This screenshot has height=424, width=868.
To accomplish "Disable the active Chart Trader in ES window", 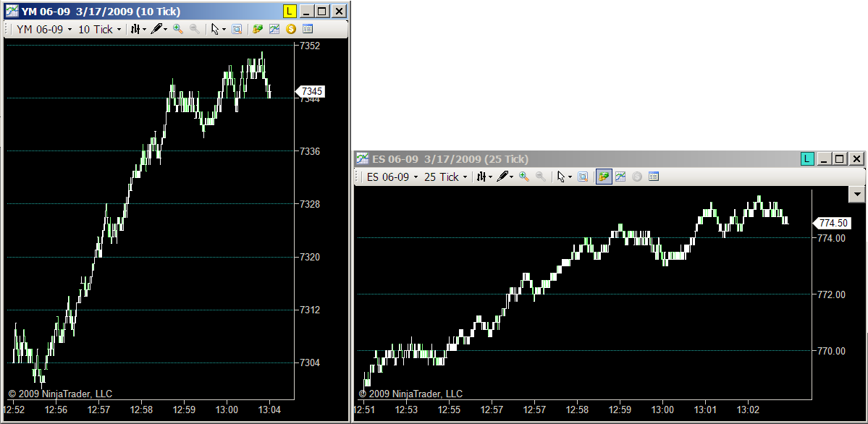I will 604,177.
